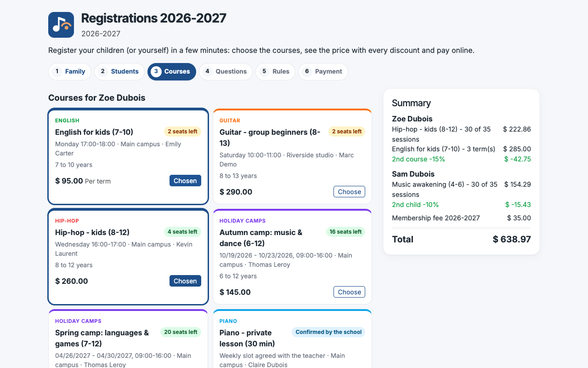Click the Registrations 2026-2027 heading

[153, 18]
